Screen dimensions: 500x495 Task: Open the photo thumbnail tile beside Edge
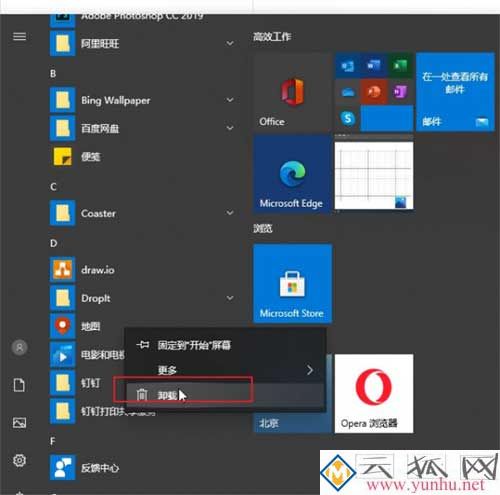[374, 174]
